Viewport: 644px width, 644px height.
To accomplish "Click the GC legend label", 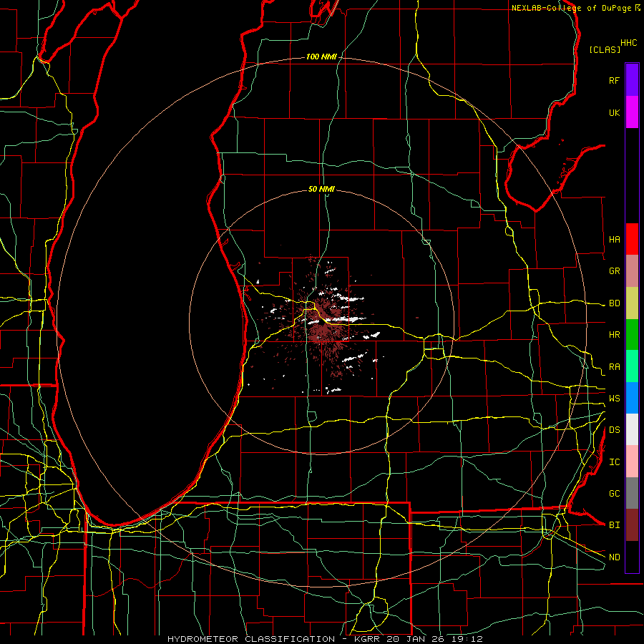I will pyautogui.click(x=614, y=494).
